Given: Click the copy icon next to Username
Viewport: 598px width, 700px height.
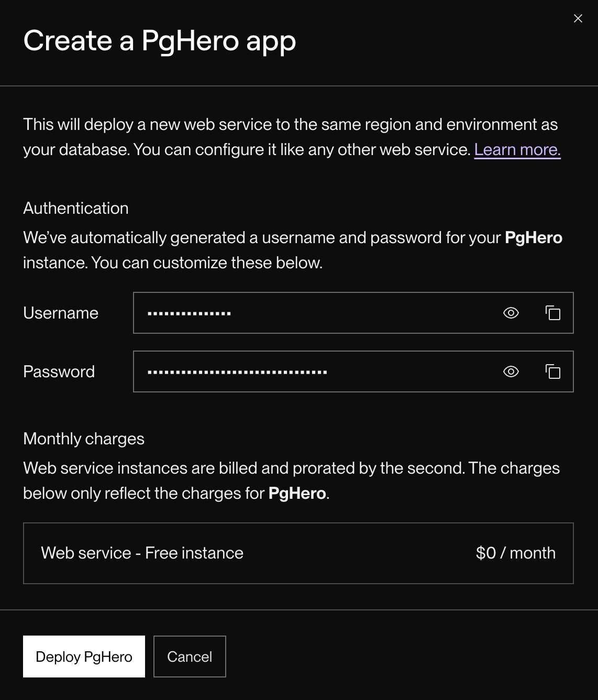Looking at the screenshot, I should pyautogui.click(x=552, y=313).
